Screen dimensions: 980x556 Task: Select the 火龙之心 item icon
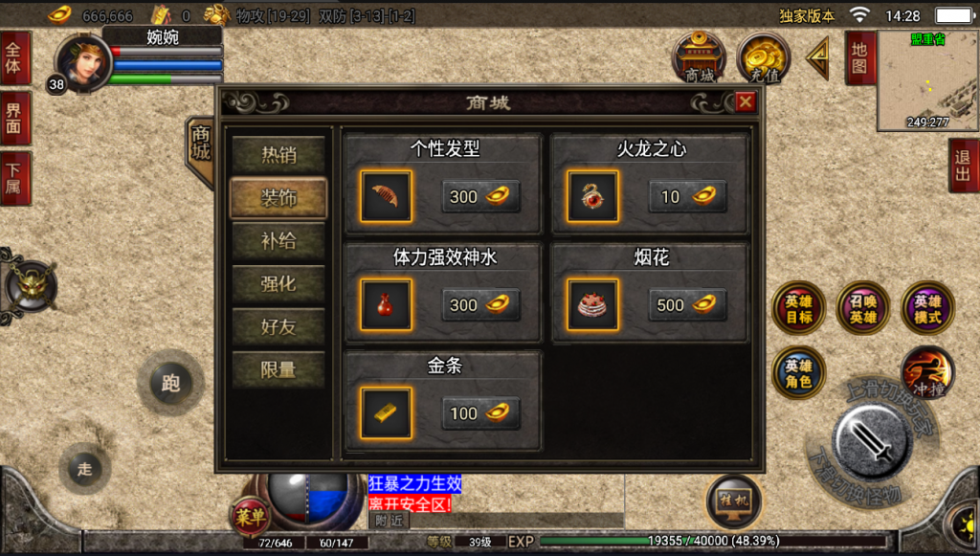click(x=592, y=197)
